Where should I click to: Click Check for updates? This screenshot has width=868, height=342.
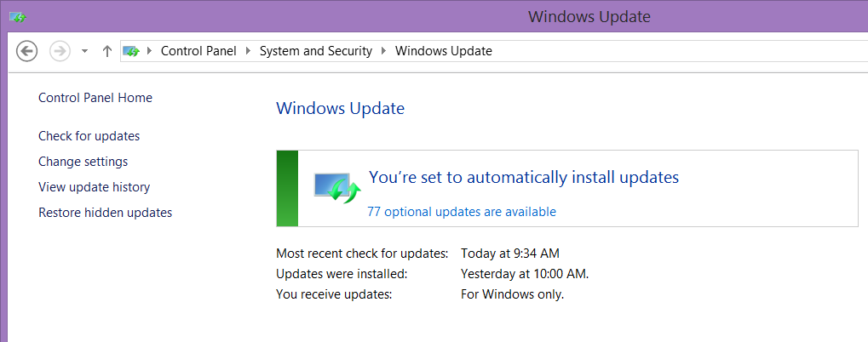[89, 136]
